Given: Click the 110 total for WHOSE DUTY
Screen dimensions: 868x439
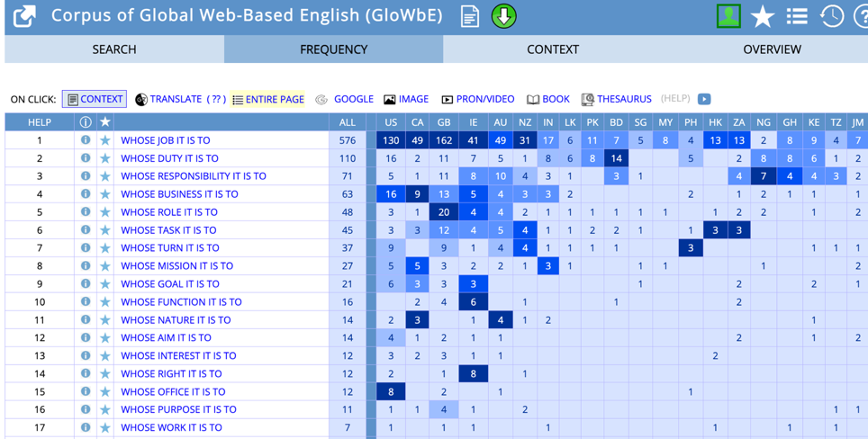Looking at the screenshot, I should 347,158.
